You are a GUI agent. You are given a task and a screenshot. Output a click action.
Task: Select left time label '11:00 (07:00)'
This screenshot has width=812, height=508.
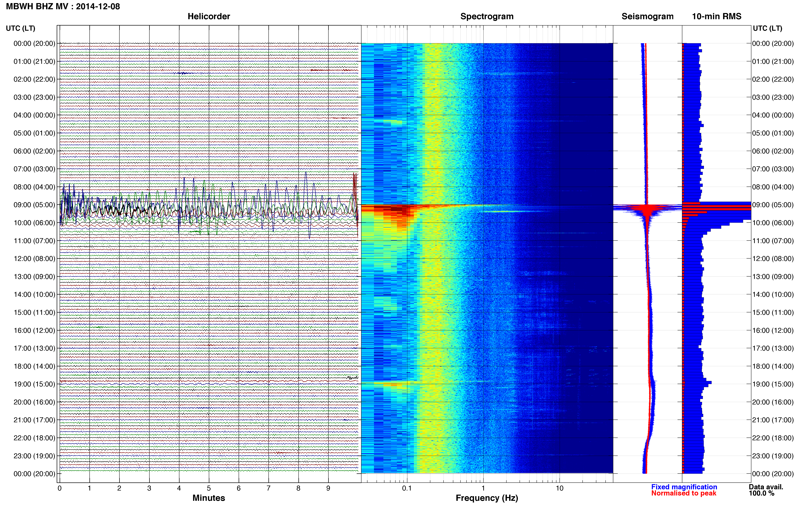(x=34, y=241)
